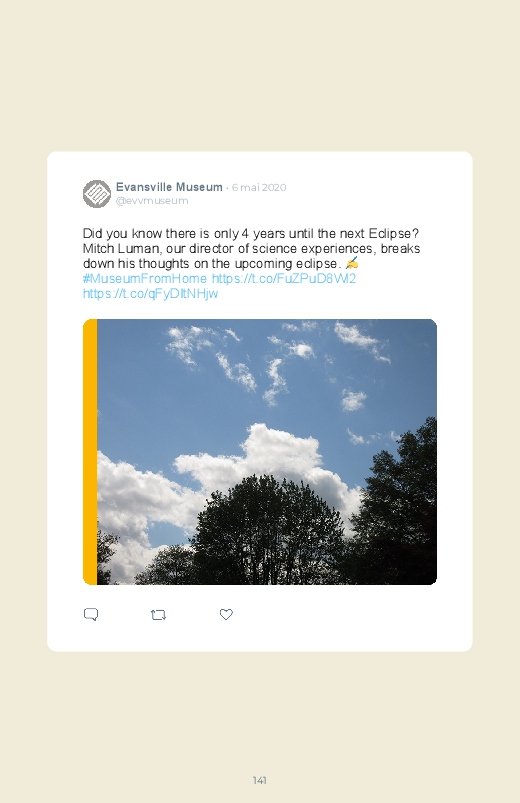
Task: Click the small wispy clouds atop photo
Action: 277,358
